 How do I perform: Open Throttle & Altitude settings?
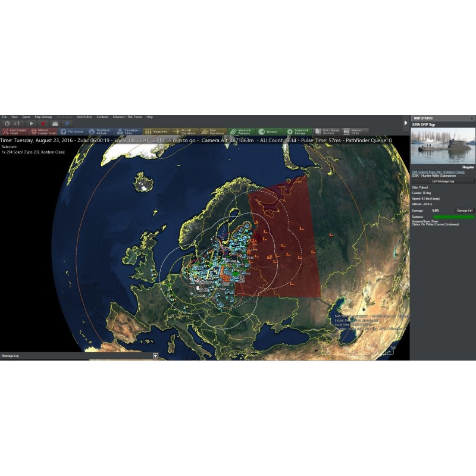pyautogui.click(x=101, y=131)
